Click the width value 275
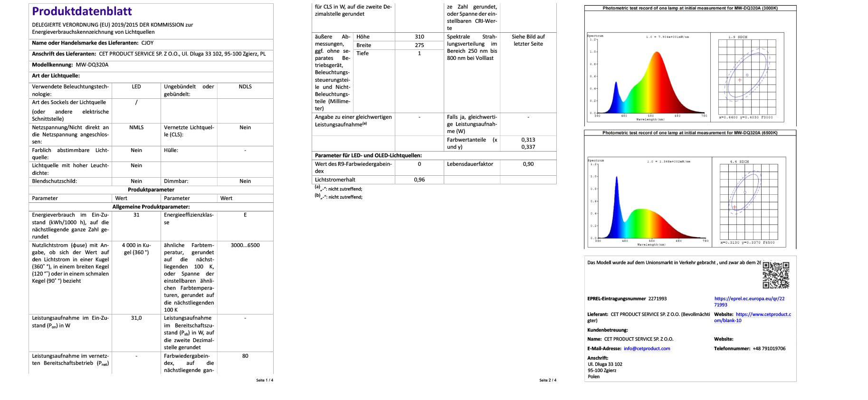Viewport: 868px width, 400px height. [419, 45]
